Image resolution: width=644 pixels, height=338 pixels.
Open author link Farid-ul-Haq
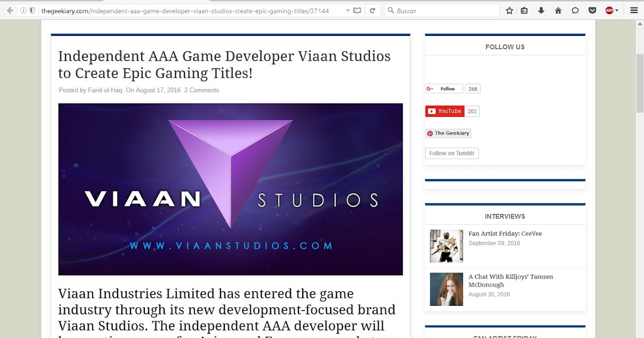point(105,90)
